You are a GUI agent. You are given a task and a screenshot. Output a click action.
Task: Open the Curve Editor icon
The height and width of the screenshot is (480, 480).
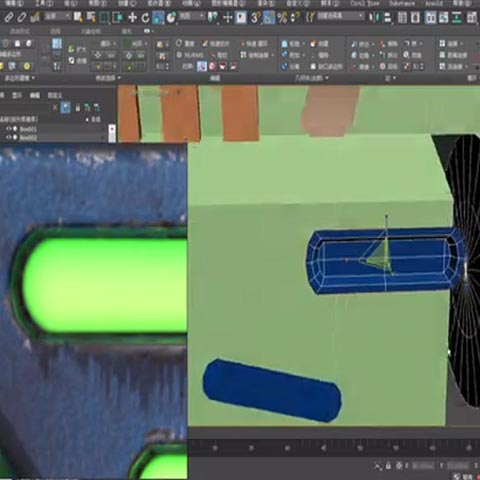pos(444,17)
